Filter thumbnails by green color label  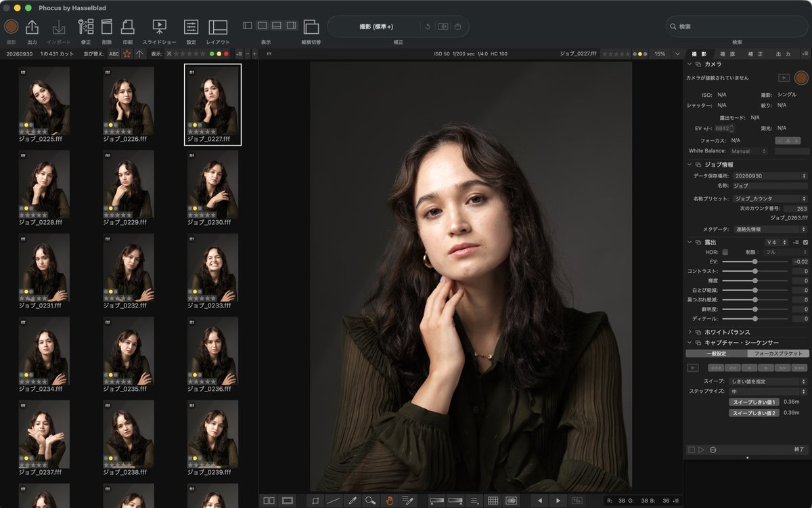pyautogui.click(x=212, y=54)
